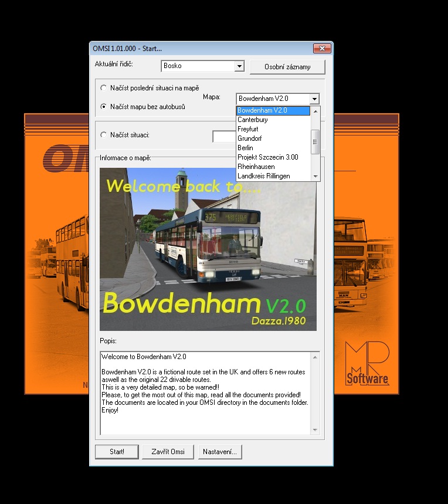
Task: Click the Bowdenham V2.0 map preview image
Action: coord(208,249)
